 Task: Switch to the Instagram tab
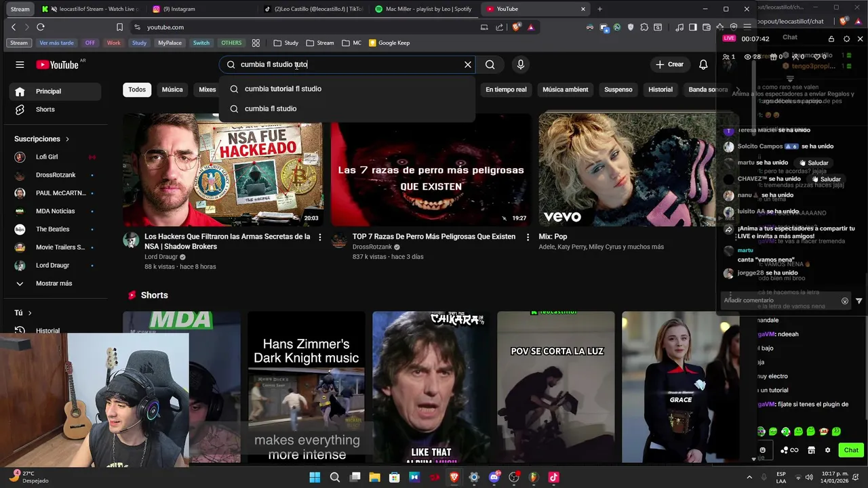point(202,9)
